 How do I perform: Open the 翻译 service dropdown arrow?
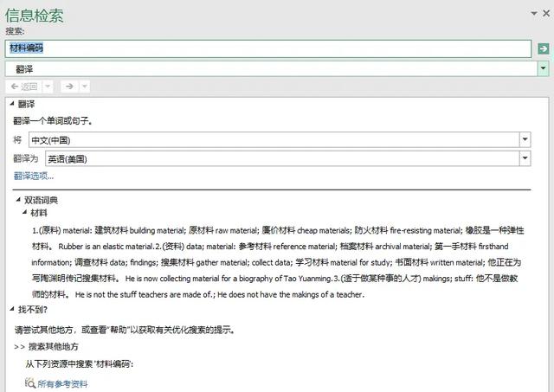pyautogui.click(x=543, y=68)
